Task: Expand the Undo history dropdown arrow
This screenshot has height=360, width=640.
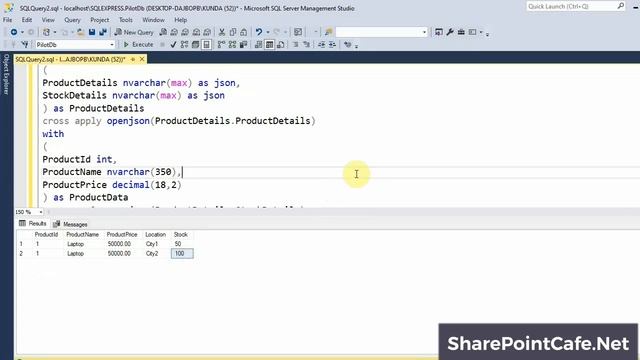Action: pos(268,32)
